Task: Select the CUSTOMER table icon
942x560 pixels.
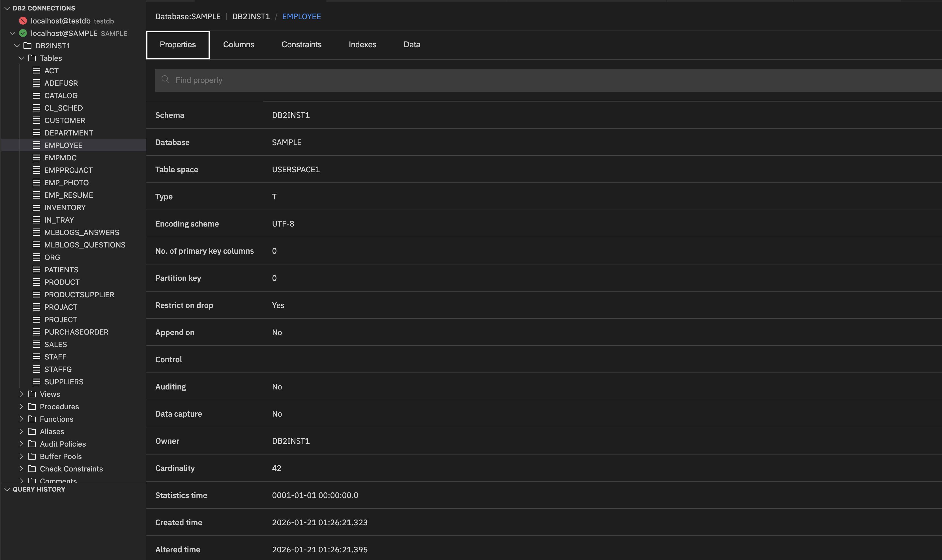Action: [x=37, y=120]
